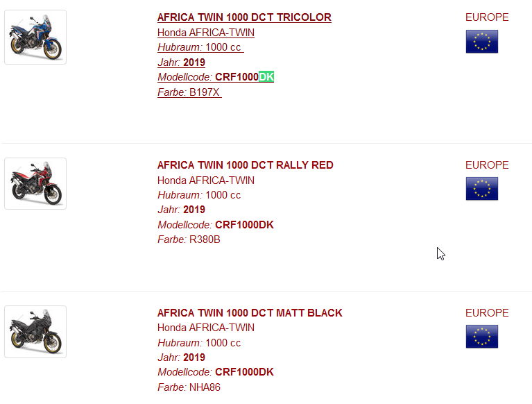The image size is (532, 404).
Task: Click Honda AFRICA-TWIN under Matt Black title
Action: 206,328
